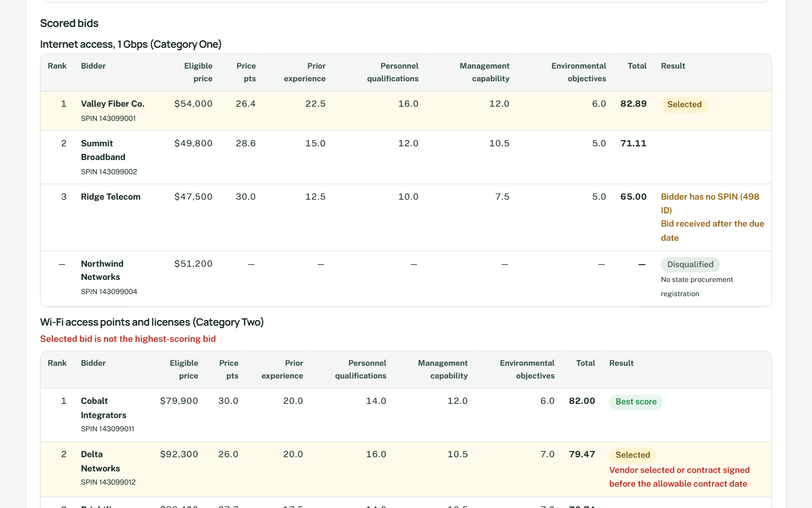Viewport: 812px width, 508px height.
Task: Click the SPIN 143099011 text
Action: 108,429
